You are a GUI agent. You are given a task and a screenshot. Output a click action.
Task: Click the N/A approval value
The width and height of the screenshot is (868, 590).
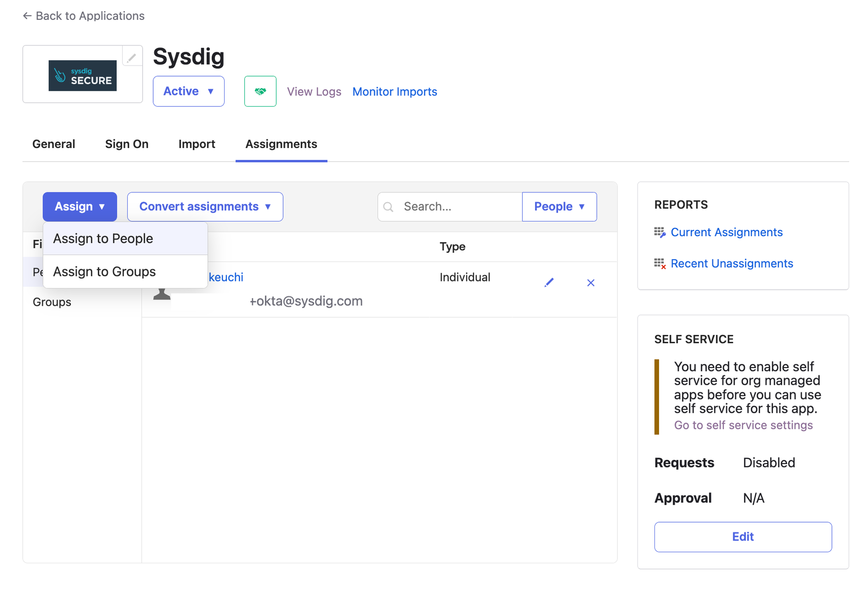tap(754, 498)
